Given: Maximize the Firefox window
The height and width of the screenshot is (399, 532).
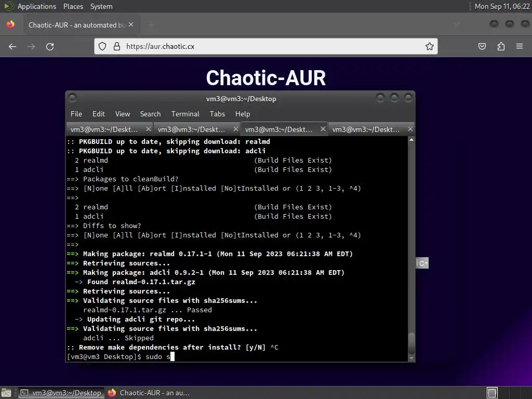Looking at the screenshot, I should pyautogui.click(x=510, y=24).
